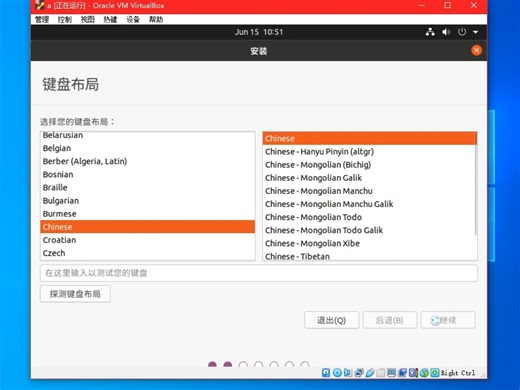Click the keyboard capture indicator beside Right Ctrl
The image size is (520, 390).
pos(435,373)
